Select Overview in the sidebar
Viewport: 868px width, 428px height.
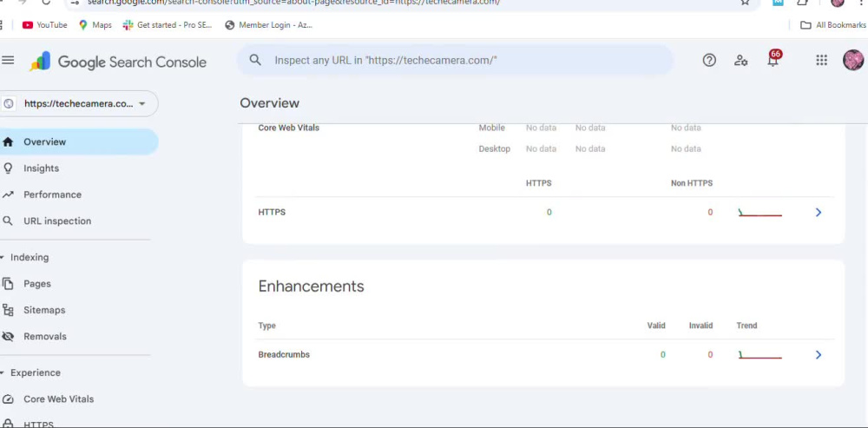pyautogui.click(x=77, y=142)
